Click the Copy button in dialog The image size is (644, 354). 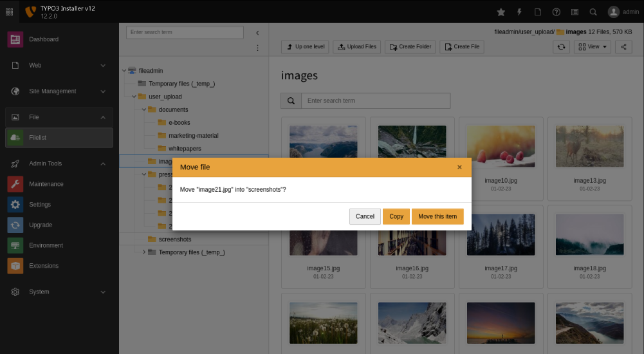click(x=396, y=216)
